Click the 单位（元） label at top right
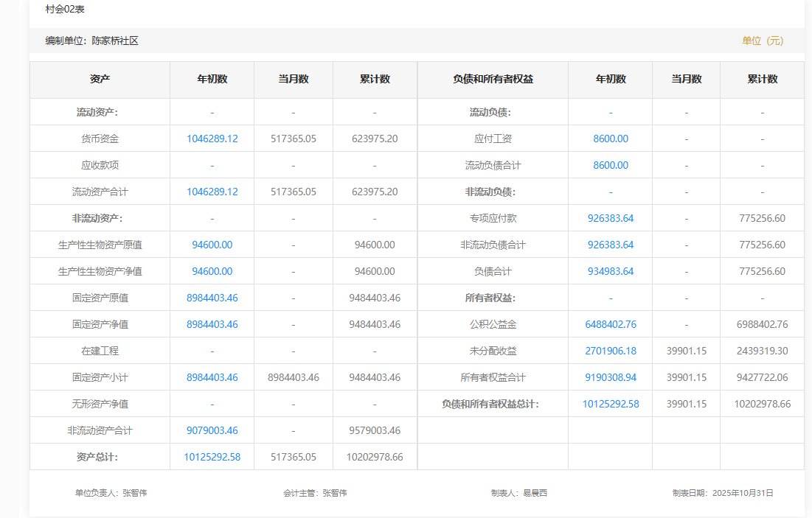 tap(763, 41)
